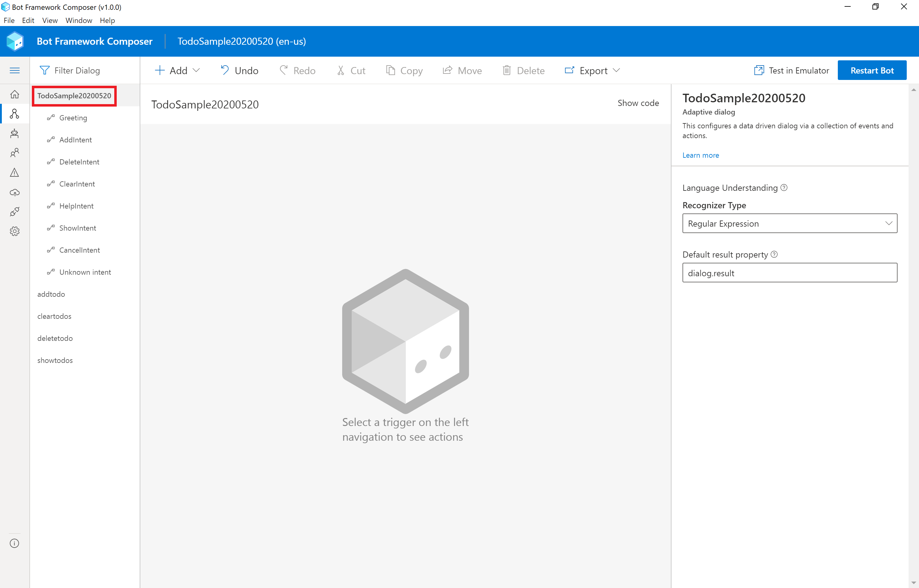The height and width of the screenshot is (588, 919).
Task: Open the user input icon
Action: (x=14, y=153)
